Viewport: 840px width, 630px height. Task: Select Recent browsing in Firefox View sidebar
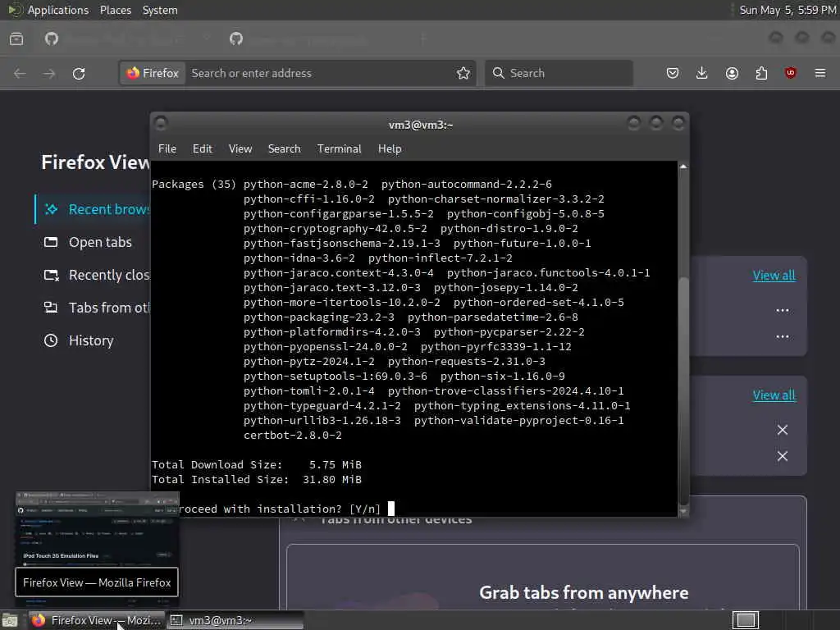[x=94, y=209]
